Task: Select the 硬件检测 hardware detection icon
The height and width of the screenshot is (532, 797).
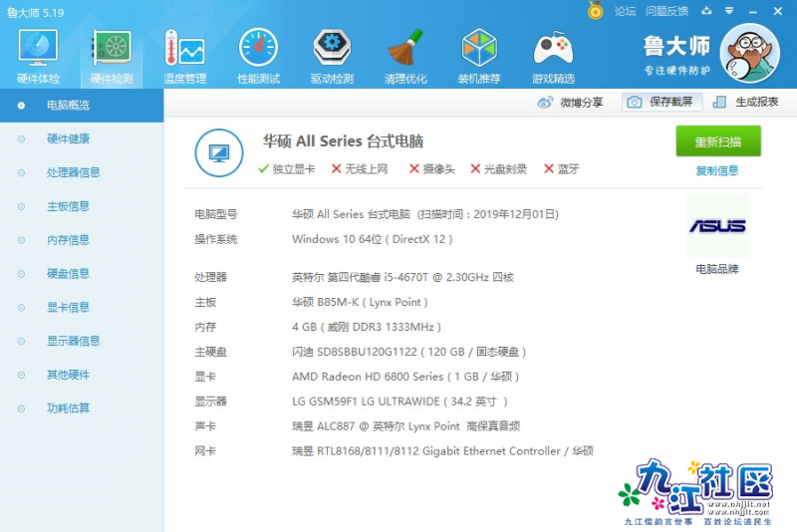Action: (x=112, y=56)
